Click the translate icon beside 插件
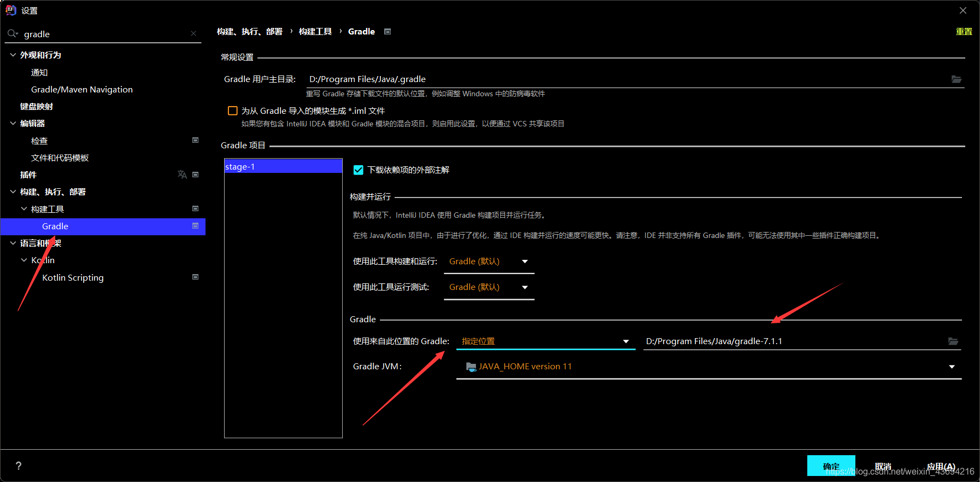The height and width of the screenshot is (482, 980). [182, 175]
